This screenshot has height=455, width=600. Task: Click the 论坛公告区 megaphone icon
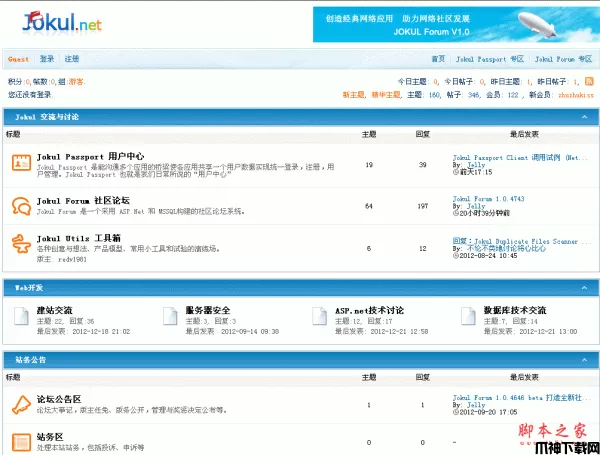tap(20, 402)
